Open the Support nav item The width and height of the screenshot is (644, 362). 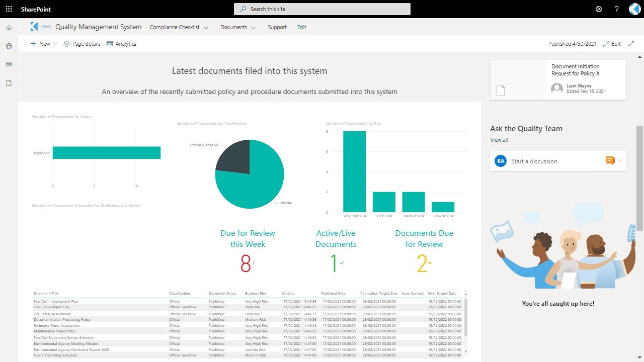point(277,27)
